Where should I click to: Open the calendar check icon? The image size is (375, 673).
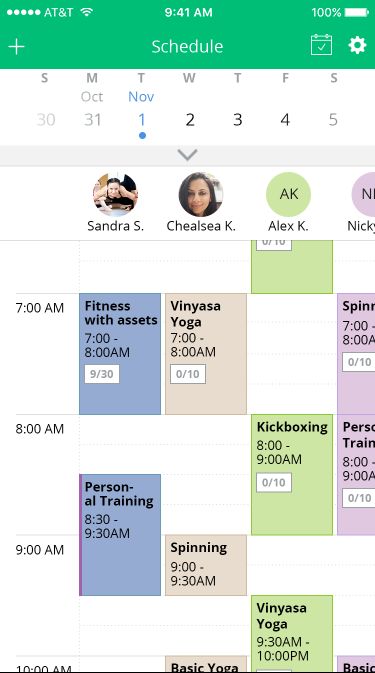tap(321, 45)
